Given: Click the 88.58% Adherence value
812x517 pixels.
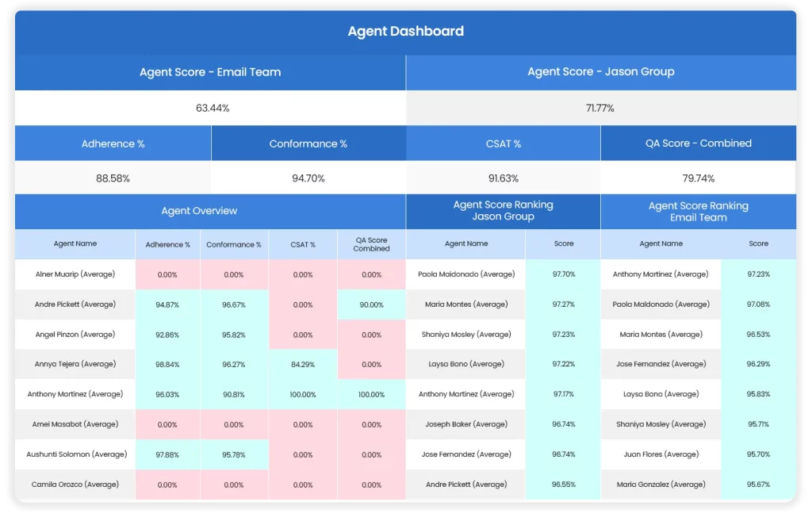Looking at the screenshot, I should (113, 178).
